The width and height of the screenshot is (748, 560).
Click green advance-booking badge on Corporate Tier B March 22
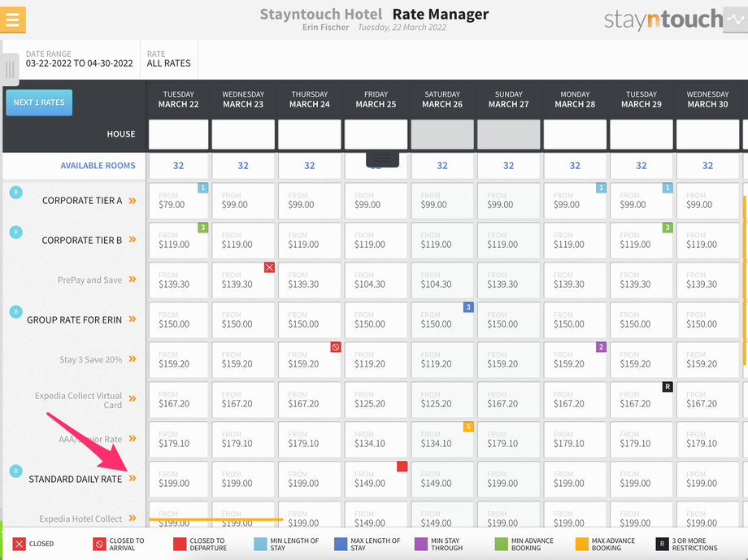click(202, 228)
